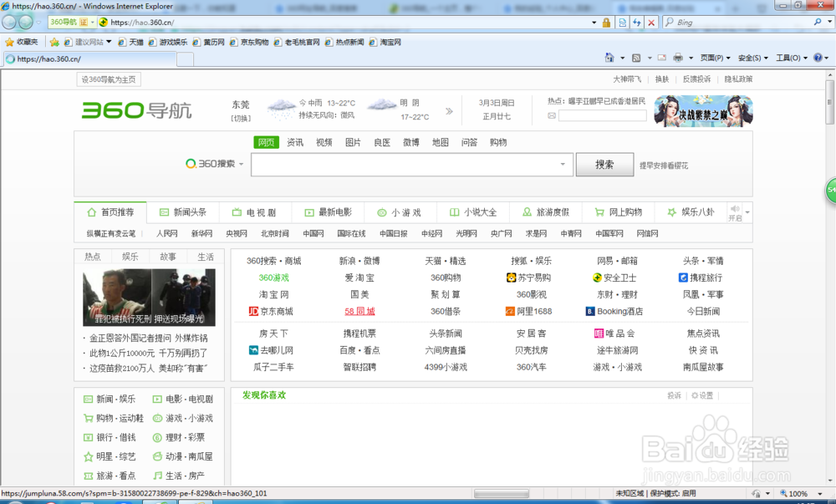Image resolution: width=836 pixels, height=504 pixels.
Task: Switch to the 新闻头条 tab
Action: coord(183,211)
